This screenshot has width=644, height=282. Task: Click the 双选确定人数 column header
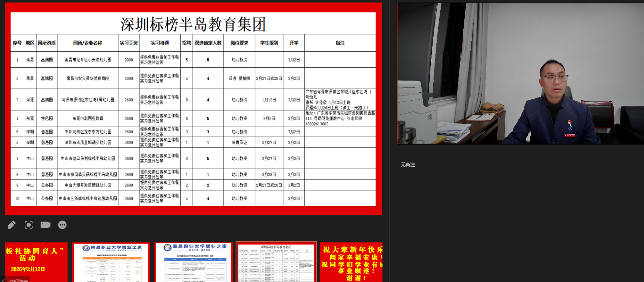point(208,43)
